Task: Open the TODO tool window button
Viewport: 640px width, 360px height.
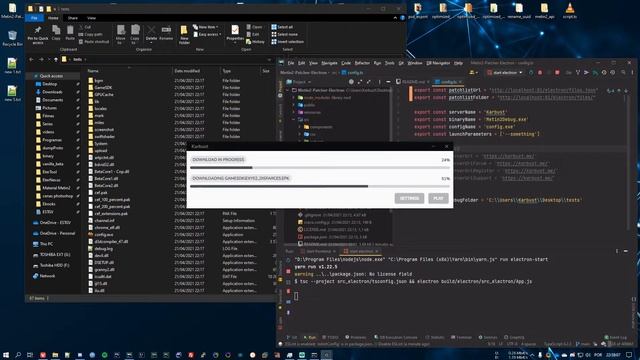Action: pyautogui.click(x=330, y=338)
